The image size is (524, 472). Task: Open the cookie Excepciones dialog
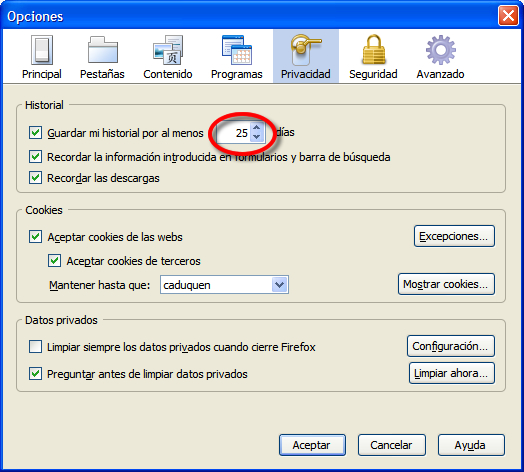click(x=454, y=236)
